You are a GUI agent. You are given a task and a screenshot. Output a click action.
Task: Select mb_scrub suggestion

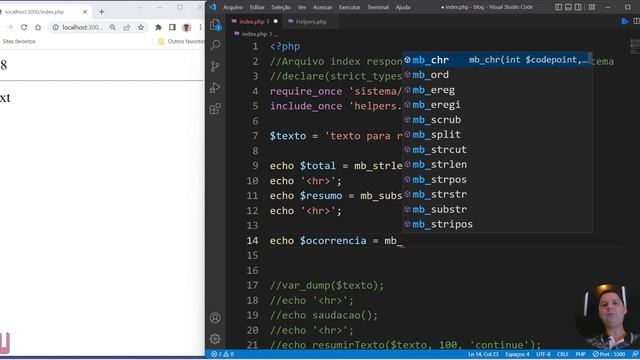pyautogui.click(x=498, y=120)
